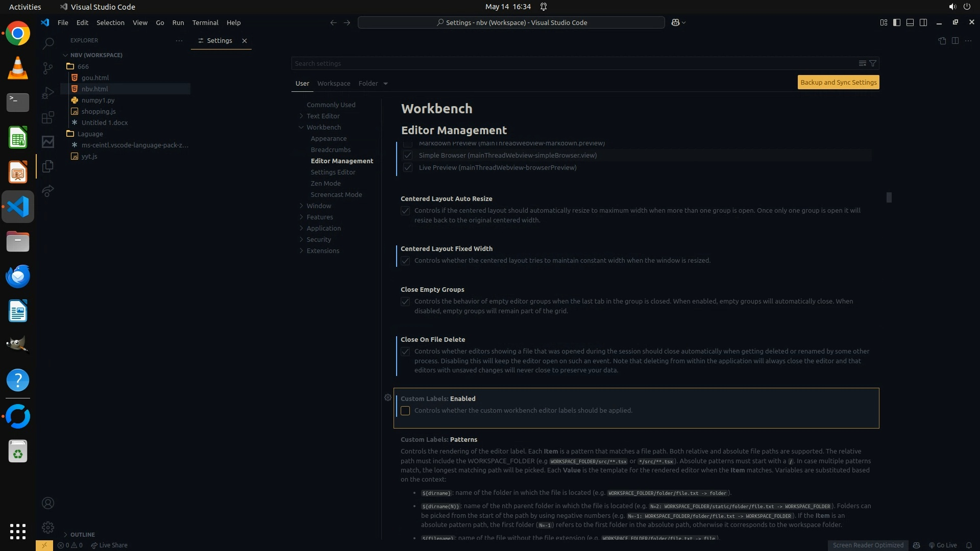
Task: Click the settings filter funnel icon
Action: pyautogui.click(x=873, y=63)
